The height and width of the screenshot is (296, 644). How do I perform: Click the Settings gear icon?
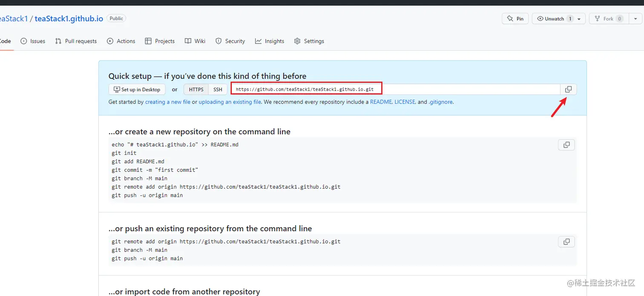pyautogui.click(x=297, y=41)
